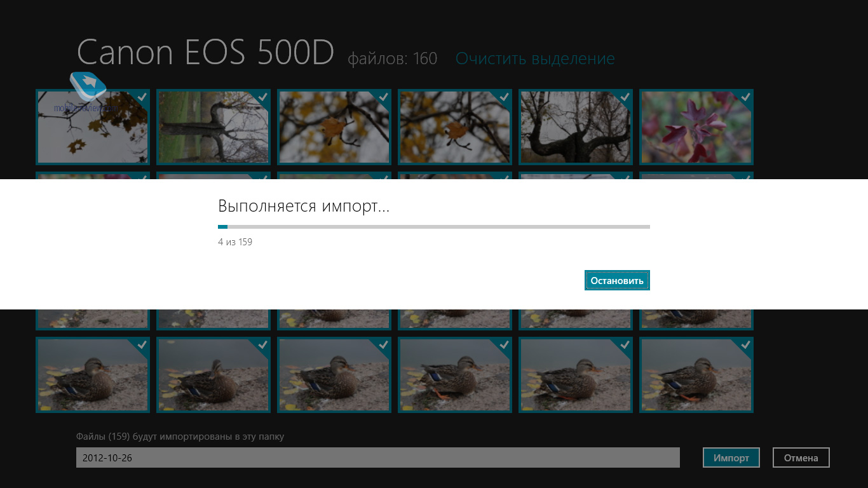The height and width of the screenshot is (488, 868).
Task: Uncheck checkmark on second bottom-row duck photo
Action: point(263,344)
